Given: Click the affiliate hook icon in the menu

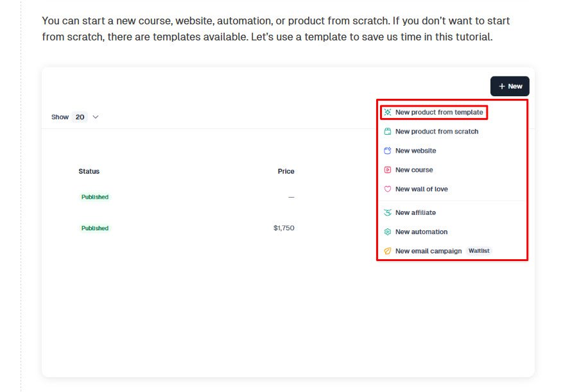Looking at the screenshot, I should pos(386,212).
